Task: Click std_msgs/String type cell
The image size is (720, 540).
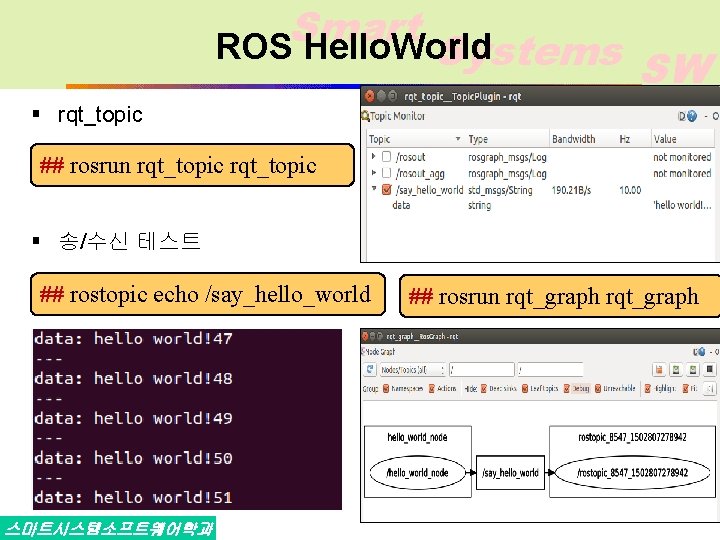Action: [x=500, y=190]
